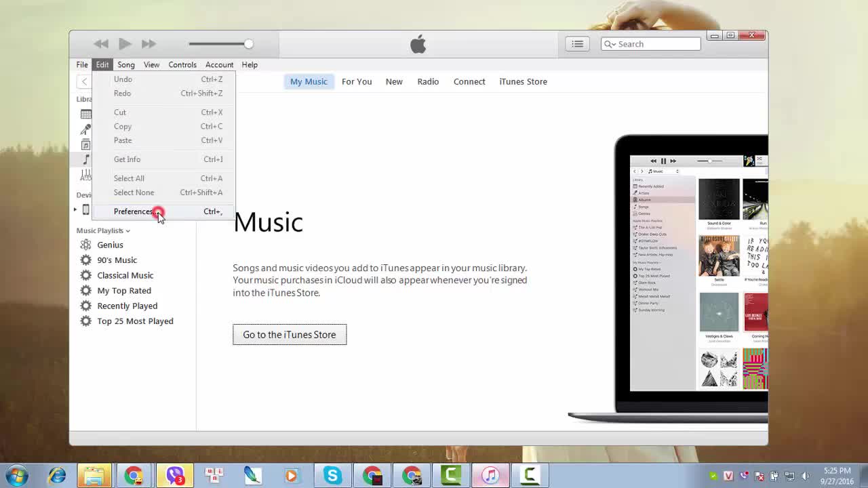Open the Windows Start menu
The image size is (868, 488).
click(x=16, y=475)
